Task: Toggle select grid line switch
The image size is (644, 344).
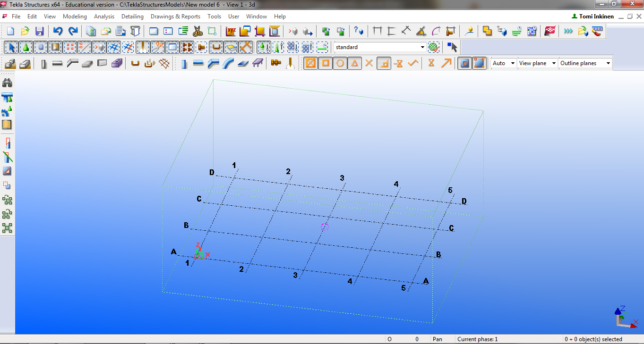Action: (x=128, y=47)
